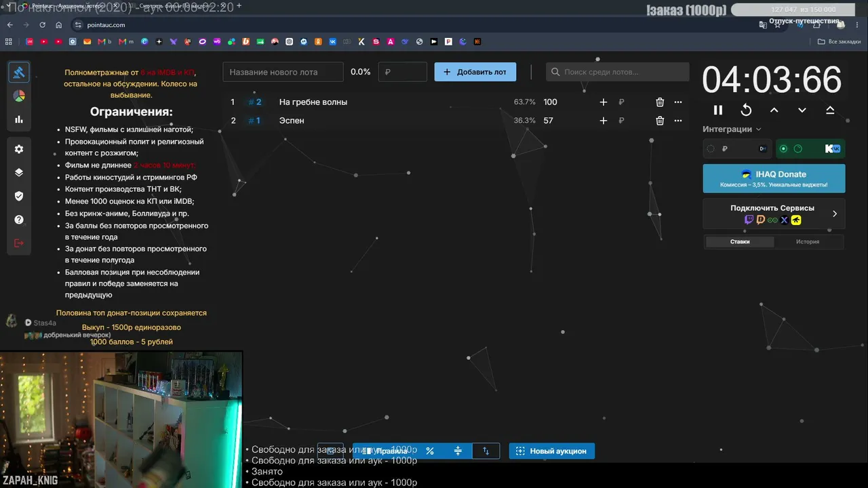Open the site info icon in address bar
868x488 pixels.
click(x=78, y=25)
